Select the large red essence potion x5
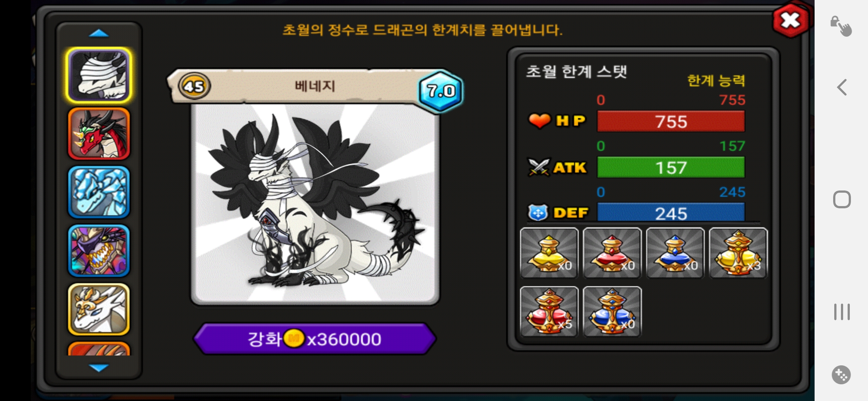868x401 pixels. coord(549,312)
